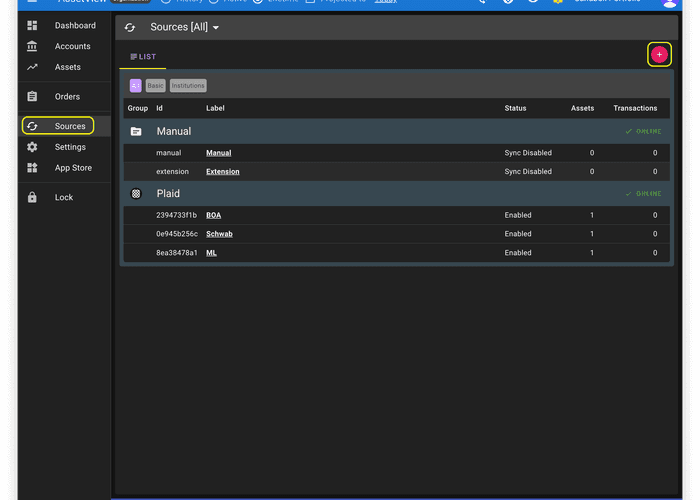
Task: Select the Institutions column preset chip
Action: pyautogui.click(x=188, y=86)
